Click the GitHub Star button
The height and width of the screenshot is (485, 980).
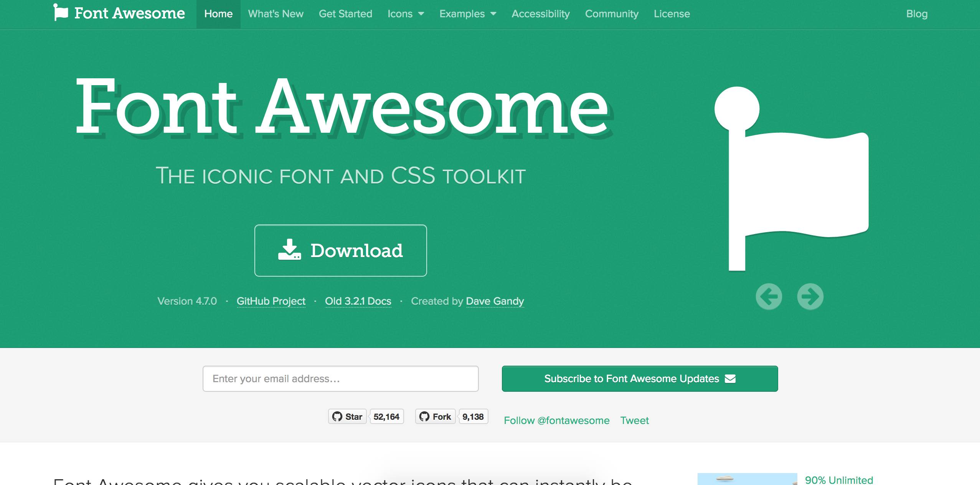347,417
